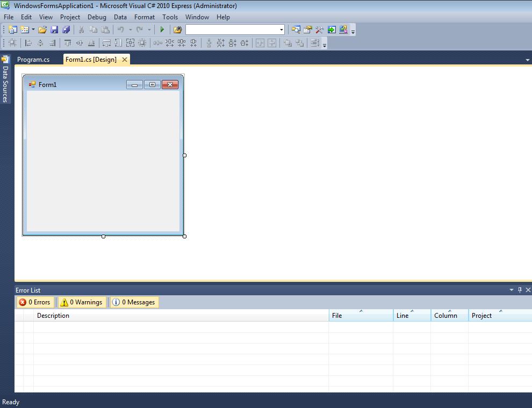Viewport: 532px width, 408px height.
Task: Open the Undo history dropdown arrow
Action: point(130,30)
